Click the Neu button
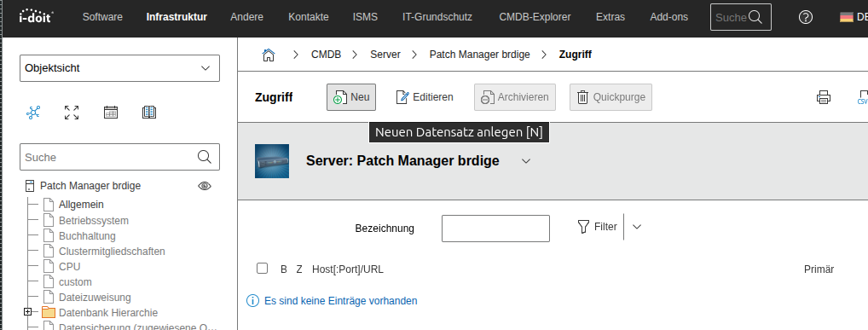This screenshot has width=868, height=330. pyautogui.click(x=351, y=97)
